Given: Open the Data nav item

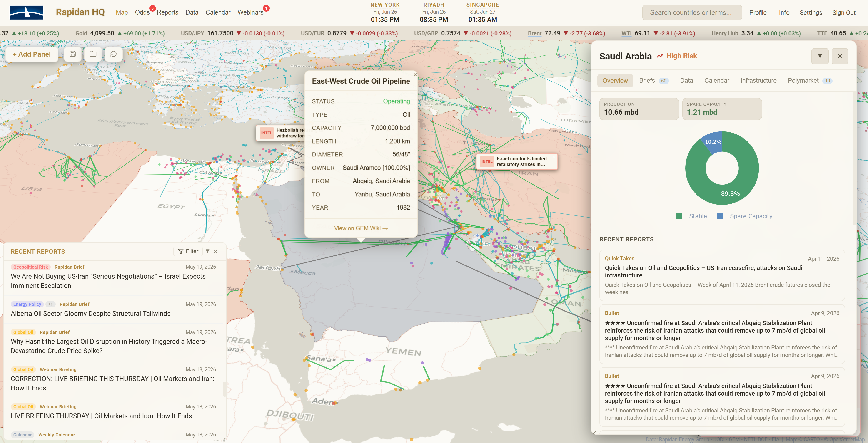Looking at the screenshot, I should 192,12.
